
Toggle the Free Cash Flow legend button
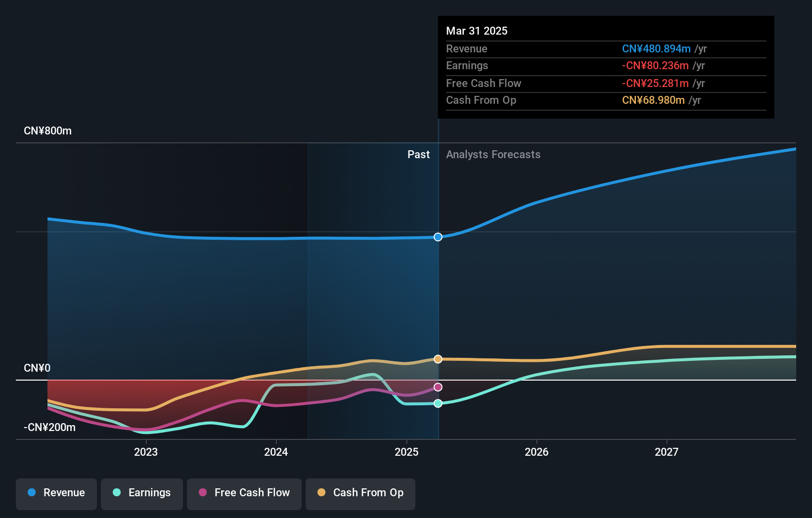tap(244, 494)
